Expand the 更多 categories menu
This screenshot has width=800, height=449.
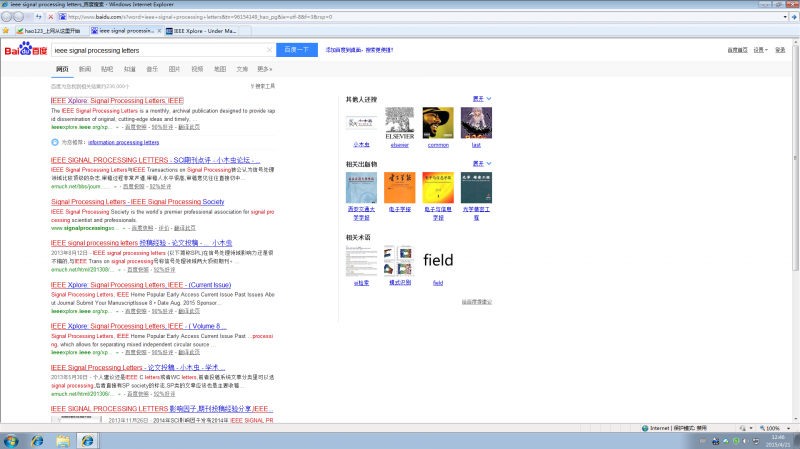tap(264, 69)
